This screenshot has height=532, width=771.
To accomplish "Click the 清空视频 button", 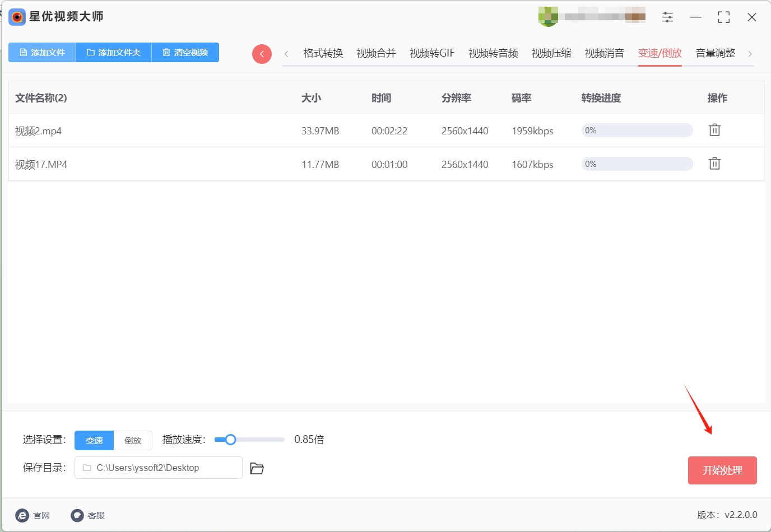I will [185, 52].
